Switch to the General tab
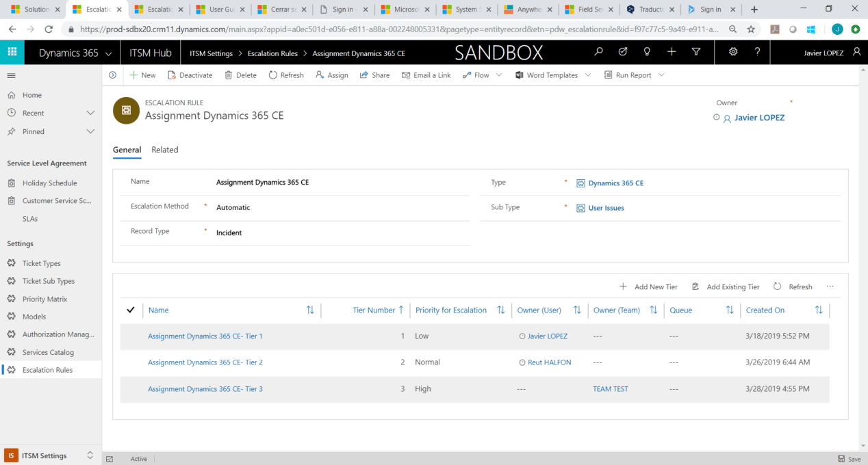The image size is (868, 465). click(x=127, y=150)
